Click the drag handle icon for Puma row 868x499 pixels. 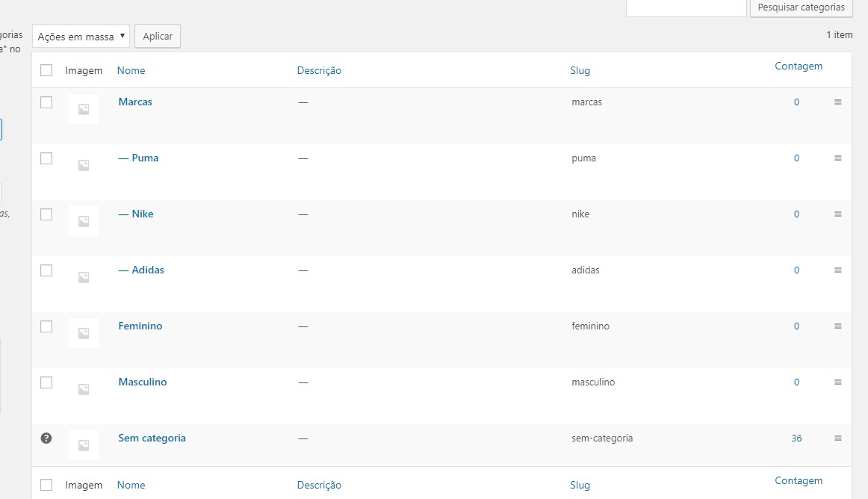837,158
